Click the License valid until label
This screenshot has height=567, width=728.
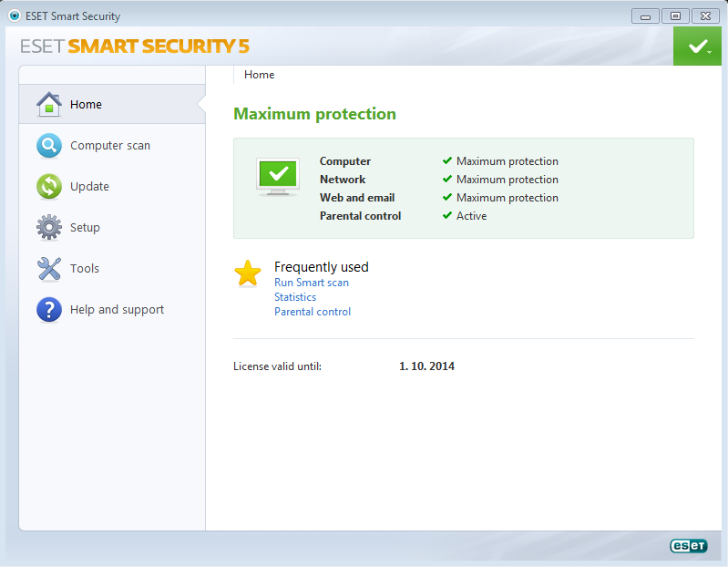coord(277,366)
